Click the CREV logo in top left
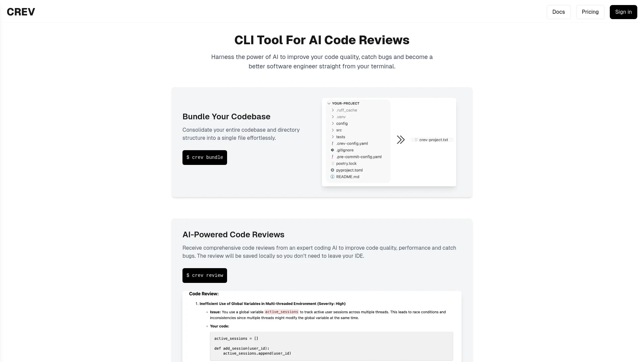644x362 pixels. point(21,11)
